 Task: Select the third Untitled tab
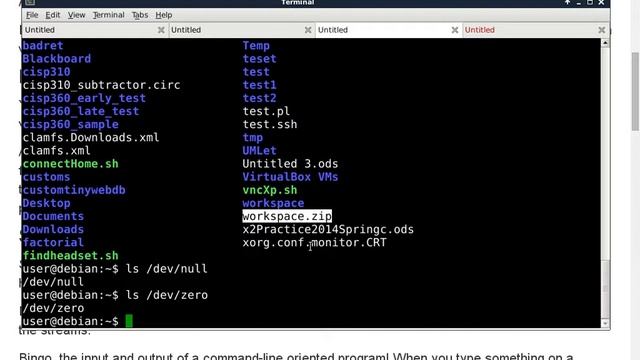pos(389,30)
